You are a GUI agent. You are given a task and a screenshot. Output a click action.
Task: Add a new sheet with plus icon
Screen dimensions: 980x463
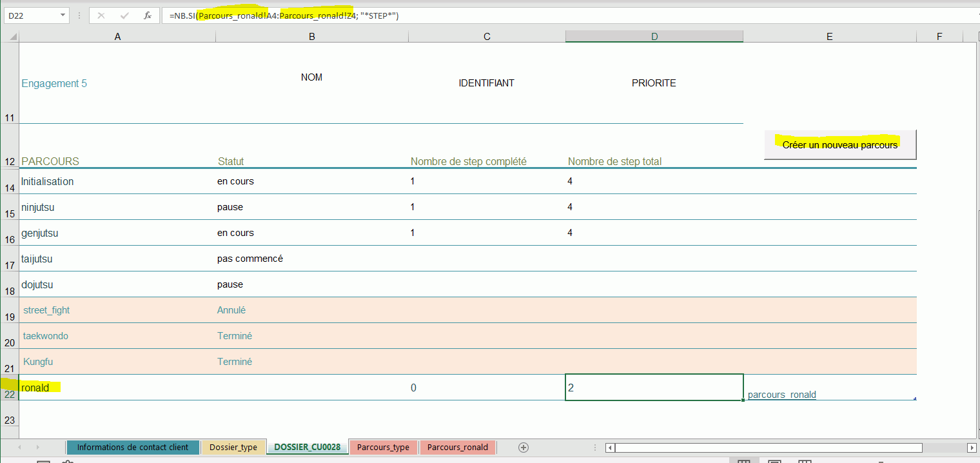click(x=524, y=448)
